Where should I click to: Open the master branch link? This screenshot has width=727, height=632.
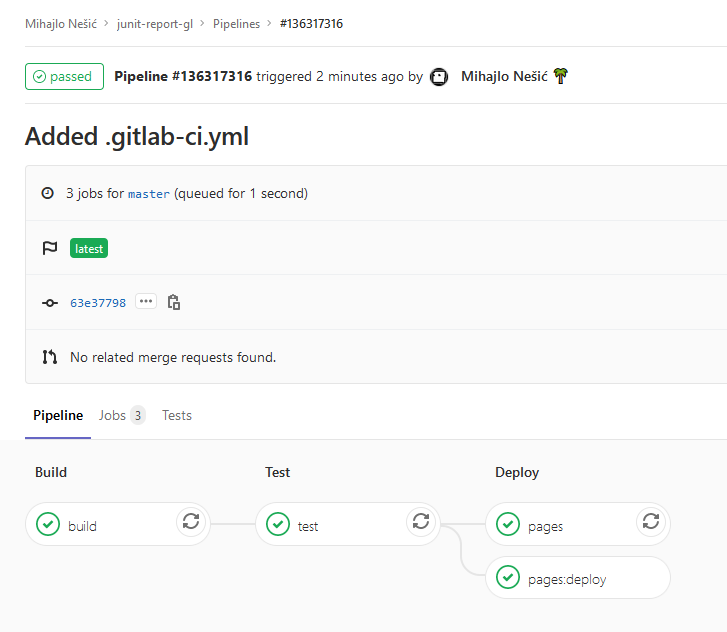(x=149, y=194)
